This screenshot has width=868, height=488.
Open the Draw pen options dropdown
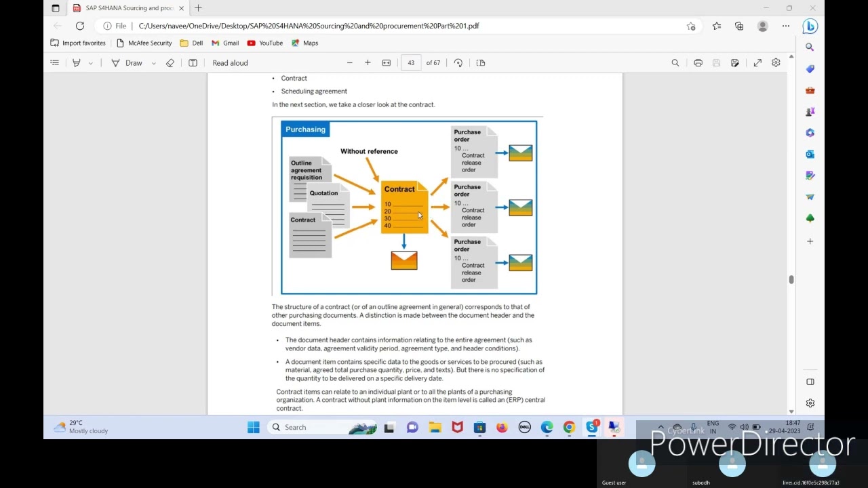(154, 63)
